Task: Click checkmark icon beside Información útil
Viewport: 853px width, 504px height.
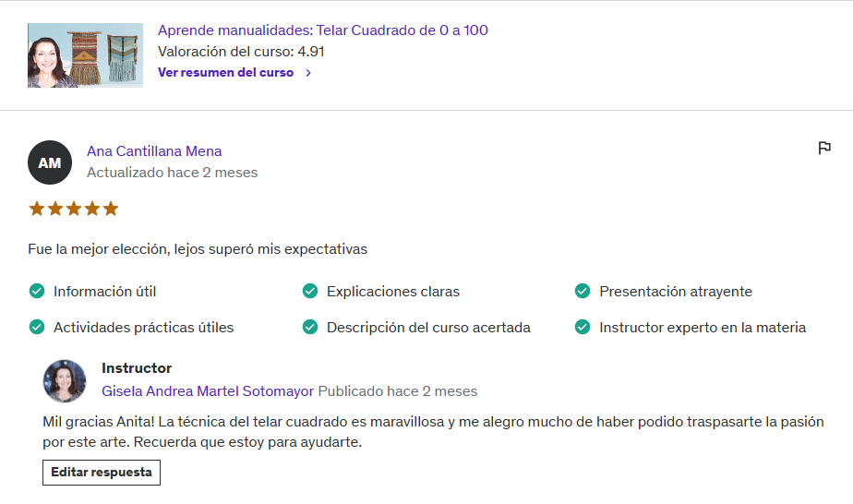Action: pyautogui.click(x=37, y=292)
